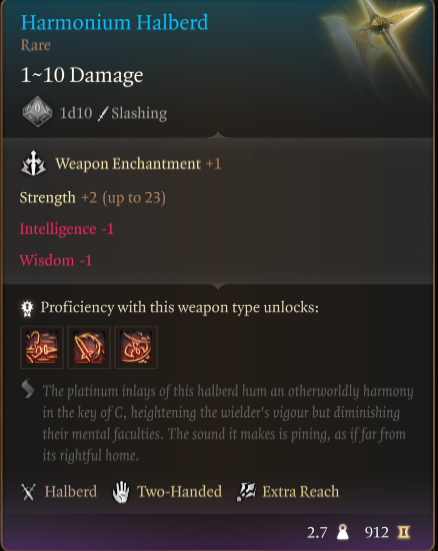Click the Extra Reach property label
Viewport: 438px width, 551px height.
[301, 492]
